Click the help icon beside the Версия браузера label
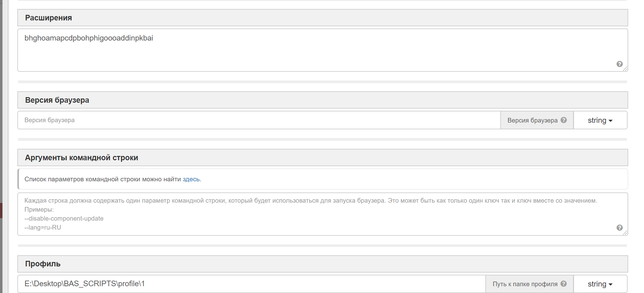This screenshot has width=644, height=293. pyautogui.click(x=564, y=120)
